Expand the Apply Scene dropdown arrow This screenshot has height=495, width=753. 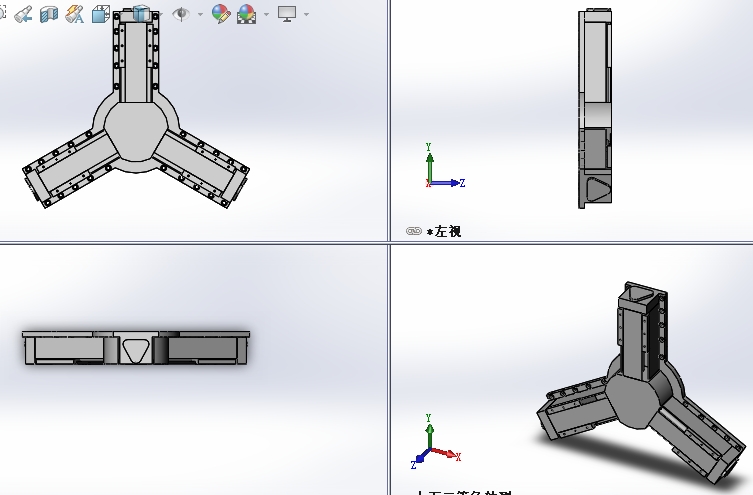pos(266,14)
